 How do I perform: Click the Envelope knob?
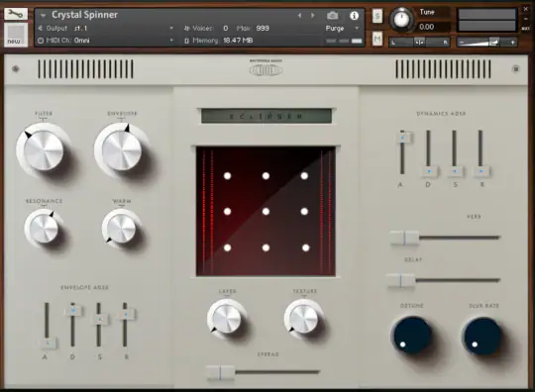pyautogui.click(x=122, y=150)
